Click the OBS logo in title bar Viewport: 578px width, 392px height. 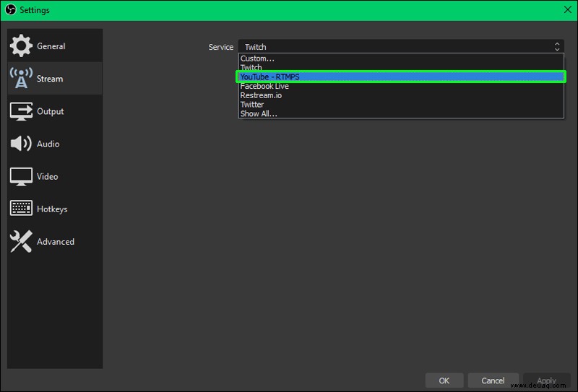10,9
